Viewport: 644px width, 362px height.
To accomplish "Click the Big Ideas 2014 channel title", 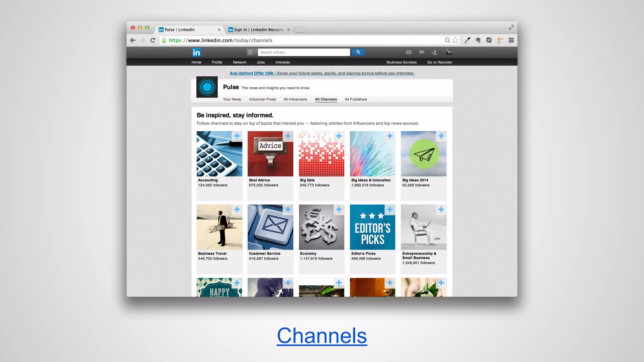I will pyautogui.click(x=415, y=180).
